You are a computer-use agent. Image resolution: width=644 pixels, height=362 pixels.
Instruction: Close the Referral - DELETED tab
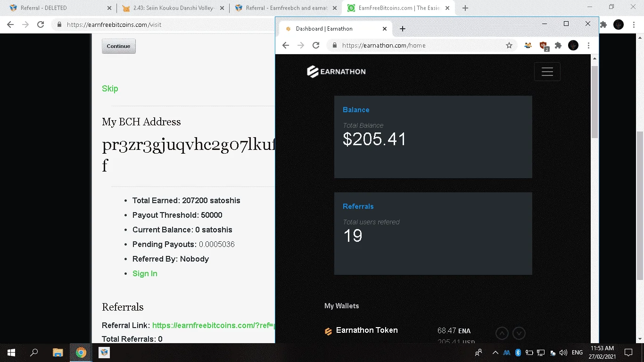tap(109, 8)
